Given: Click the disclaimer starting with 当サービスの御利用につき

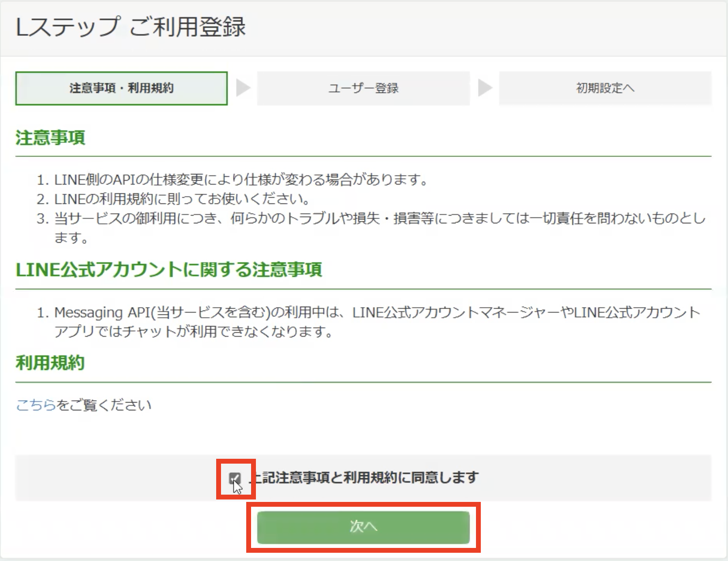Looking at the screenshot, I should click(380, 228).
